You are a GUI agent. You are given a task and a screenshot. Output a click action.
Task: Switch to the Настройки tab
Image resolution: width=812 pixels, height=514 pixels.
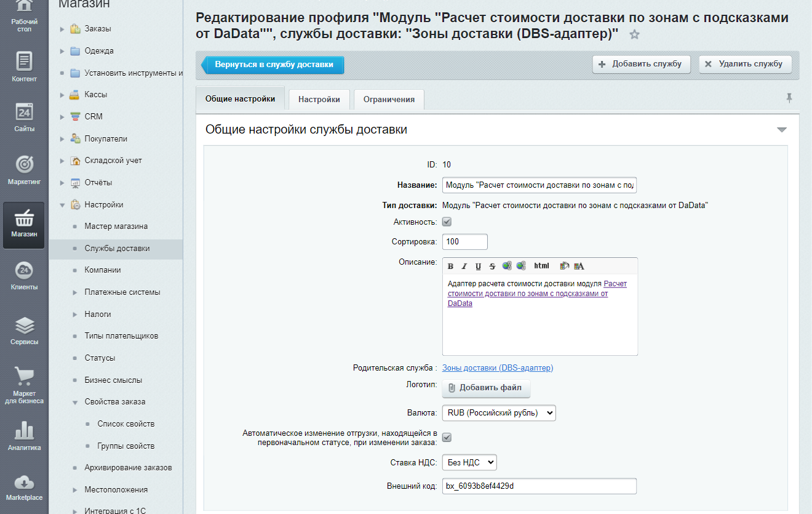click(319, 99)
